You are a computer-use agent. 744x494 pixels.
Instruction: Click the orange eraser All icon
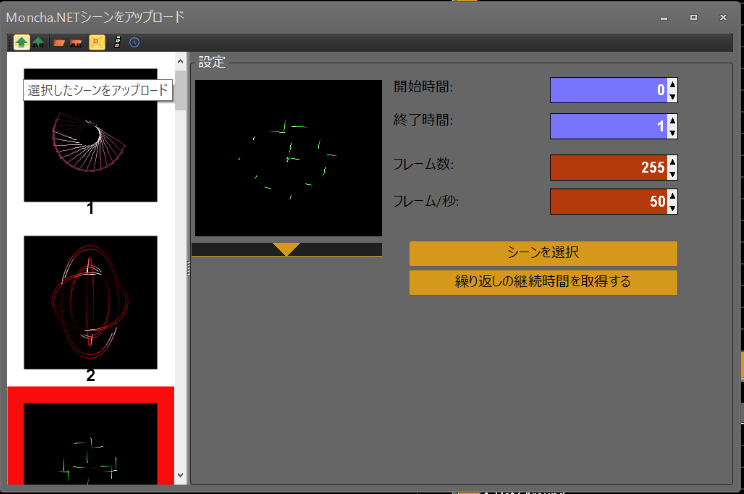pos(76,43)
